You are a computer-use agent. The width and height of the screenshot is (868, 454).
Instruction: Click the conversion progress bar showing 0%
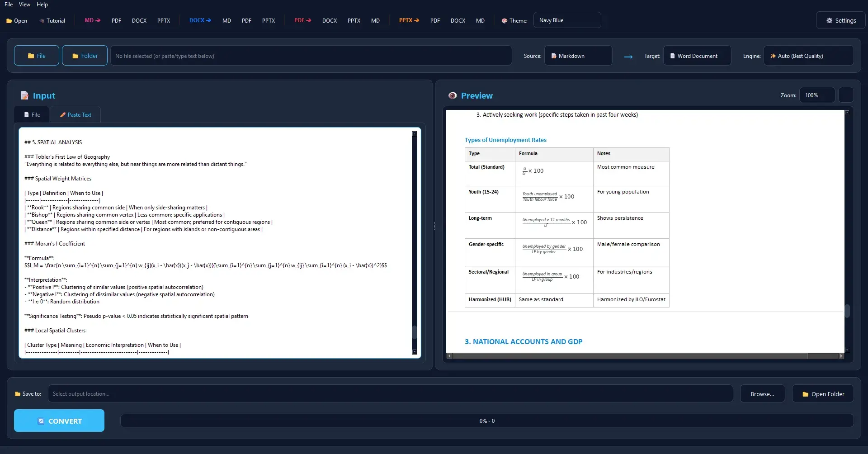point(487,421)
